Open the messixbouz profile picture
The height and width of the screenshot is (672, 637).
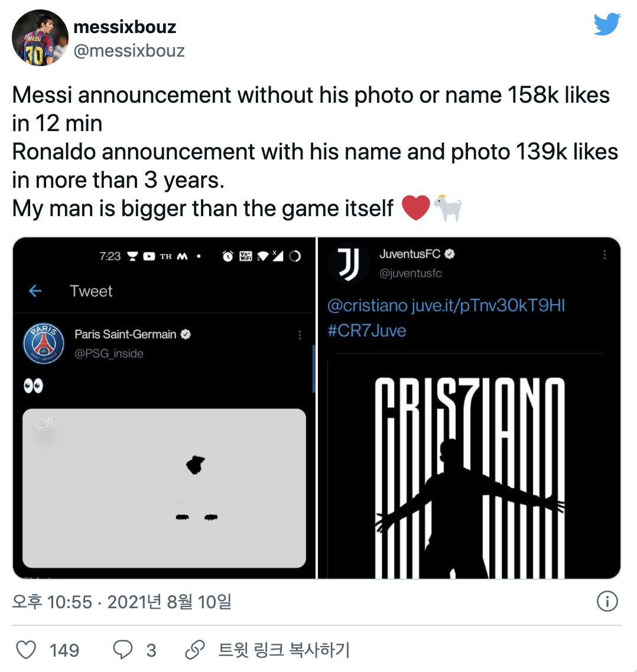point(40,37)
